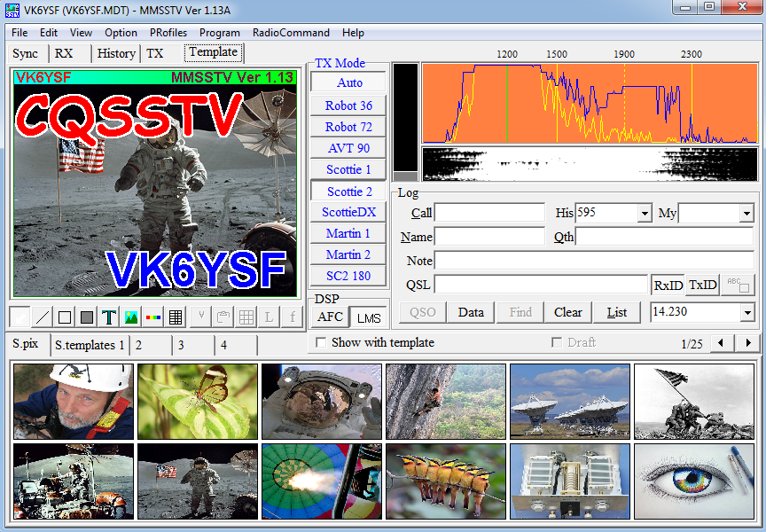Click into the Qth input field
This screenshot has height=532, width=766.
665,237
